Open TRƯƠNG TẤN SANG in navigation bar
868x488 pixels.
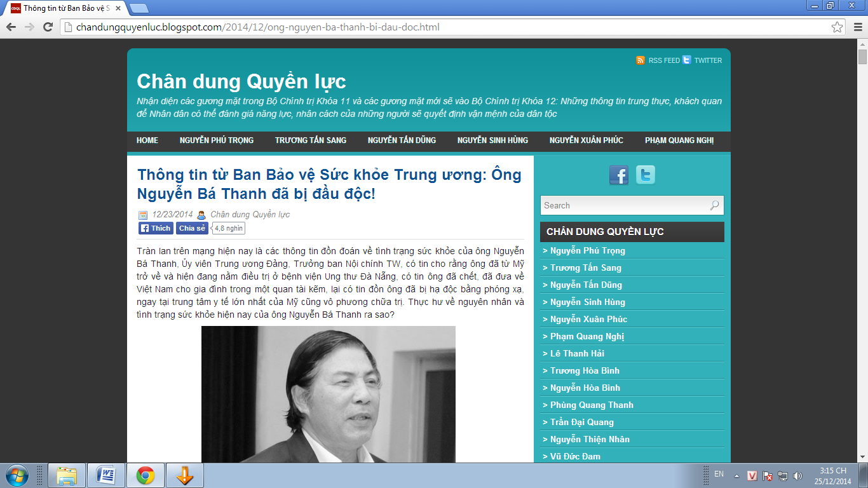[x=311, y=140]
